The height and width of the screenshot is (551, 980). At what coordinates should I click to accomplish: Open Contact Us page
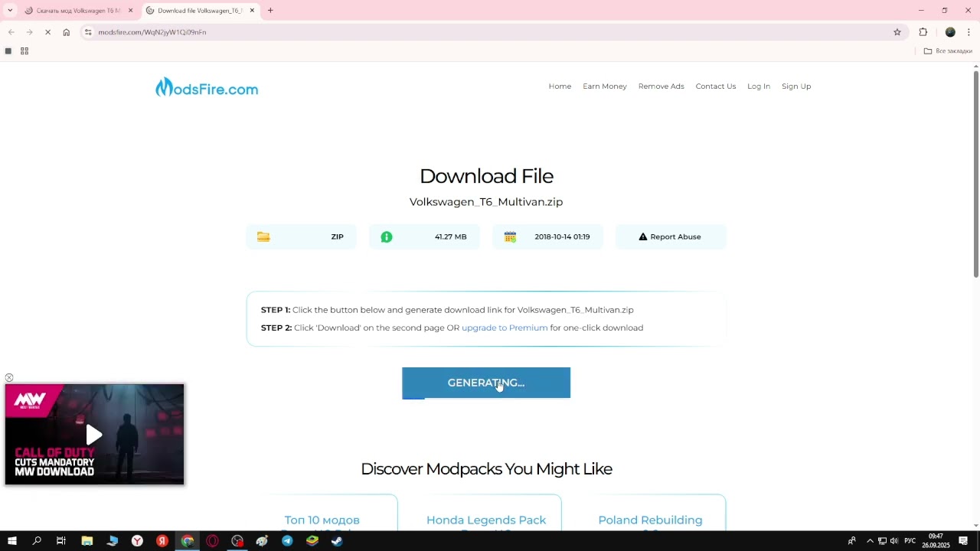[716, 86]
